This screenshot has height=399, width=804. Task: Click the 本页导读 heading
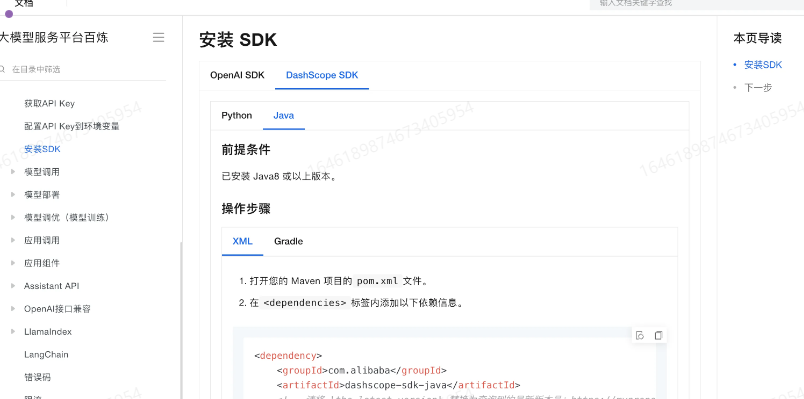(757, 38)
